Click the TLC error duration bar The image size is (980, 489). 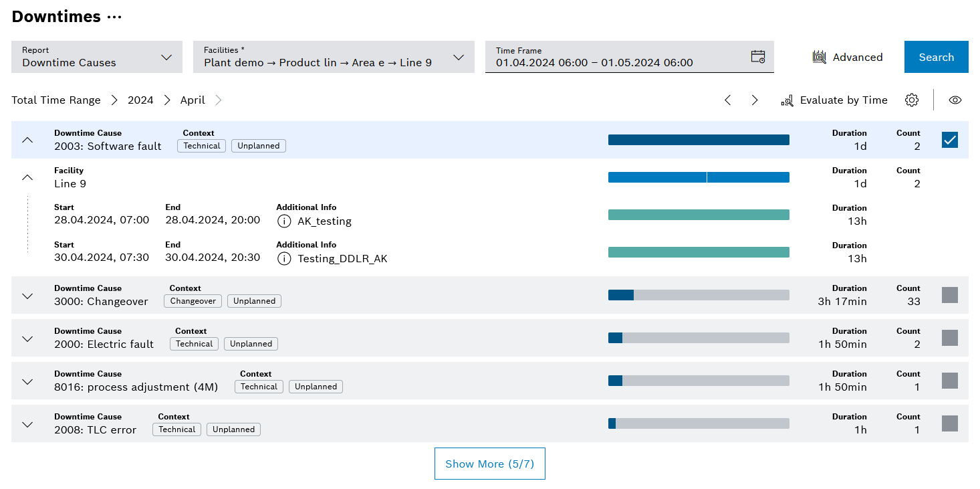tap(699, 423)
